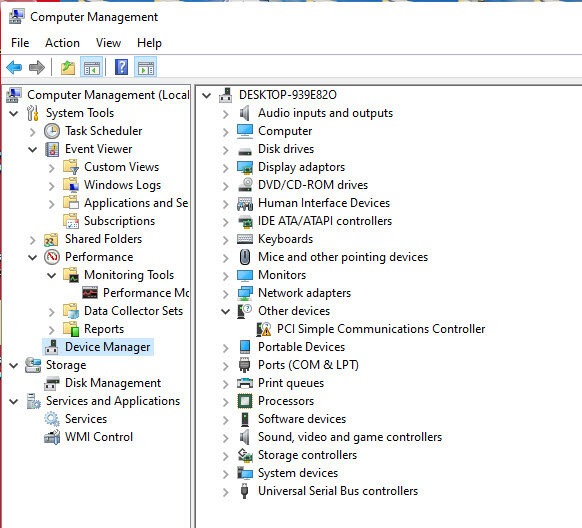Click the blue Back arrow toolbar icon
This screenshot has height=528, width=582.
pos(14,68)
